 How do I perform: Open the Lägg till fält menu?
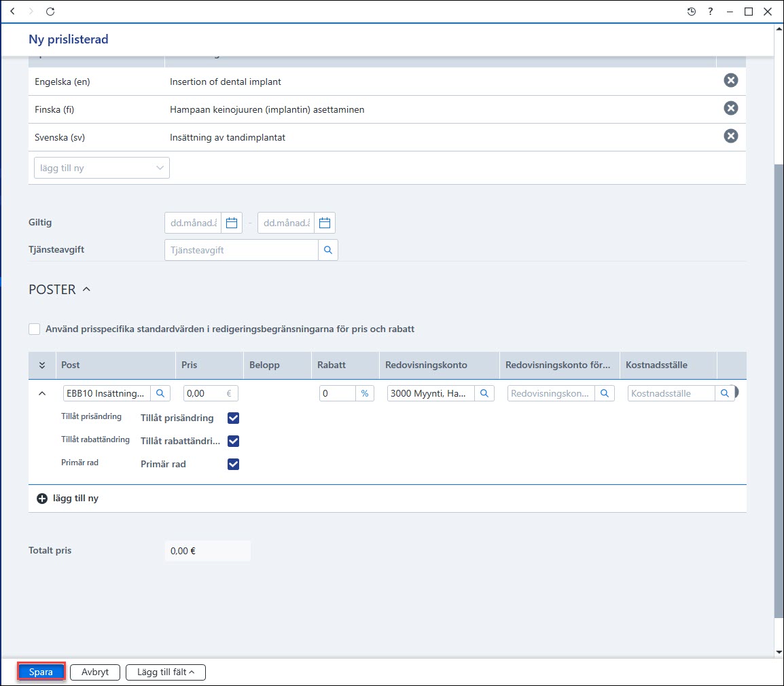click(x=166, y=672)
